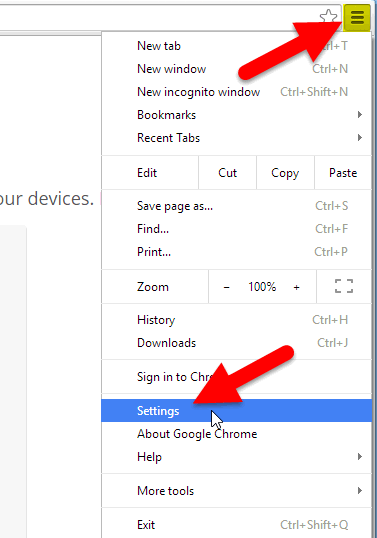This screenshot has width=377, height=538.
Task: Select Settings from the menu
Action: click(237, 411)
